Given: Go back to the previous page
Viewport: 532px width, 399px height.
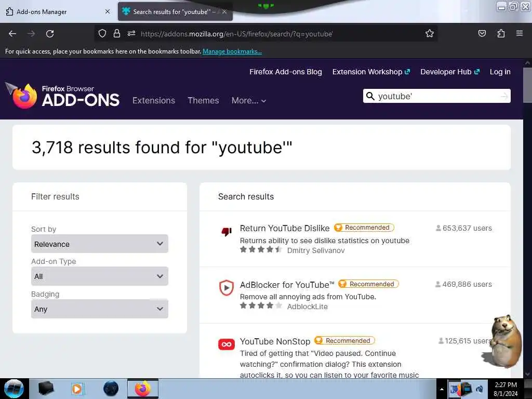Looking at the screenshot, I should [12, 34].
